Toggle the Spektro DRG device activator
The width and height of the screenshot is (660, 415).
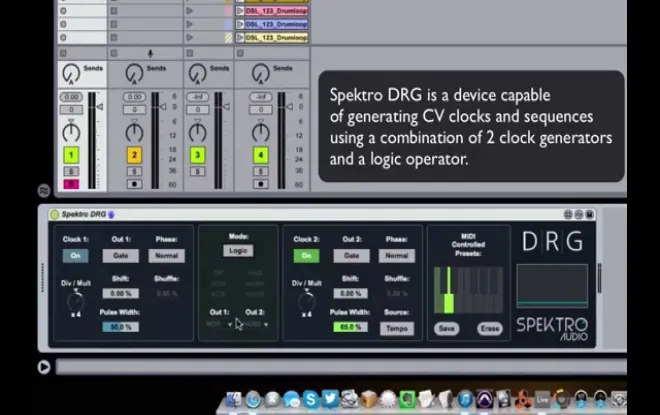(54, 215)
